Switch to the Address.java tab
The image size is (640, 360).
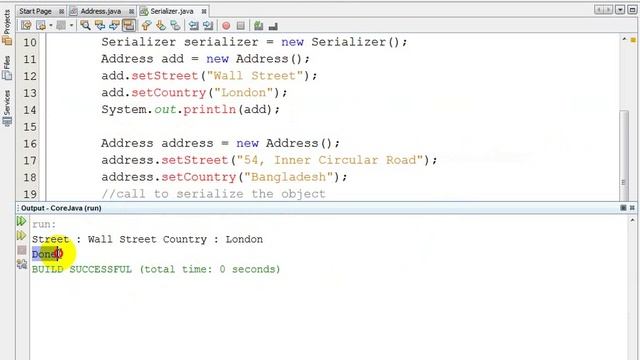(100, 11)
